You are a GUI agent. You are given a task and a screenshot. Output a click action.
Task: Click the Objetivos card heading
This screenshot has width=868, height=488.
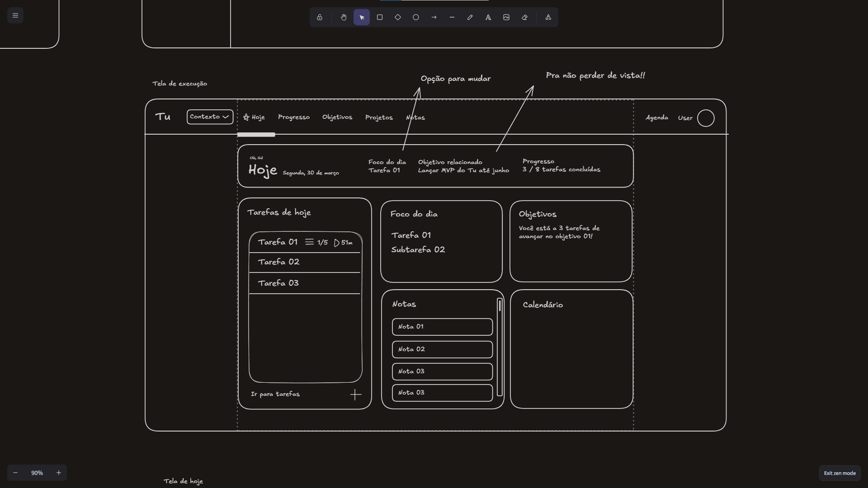[x=538, y=214]
